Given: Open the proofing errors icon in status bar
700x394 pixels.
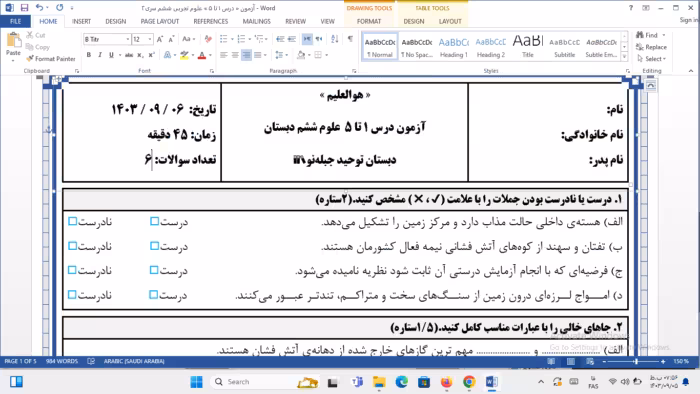Looking at the screenshot, I should [x=91, y=361].
